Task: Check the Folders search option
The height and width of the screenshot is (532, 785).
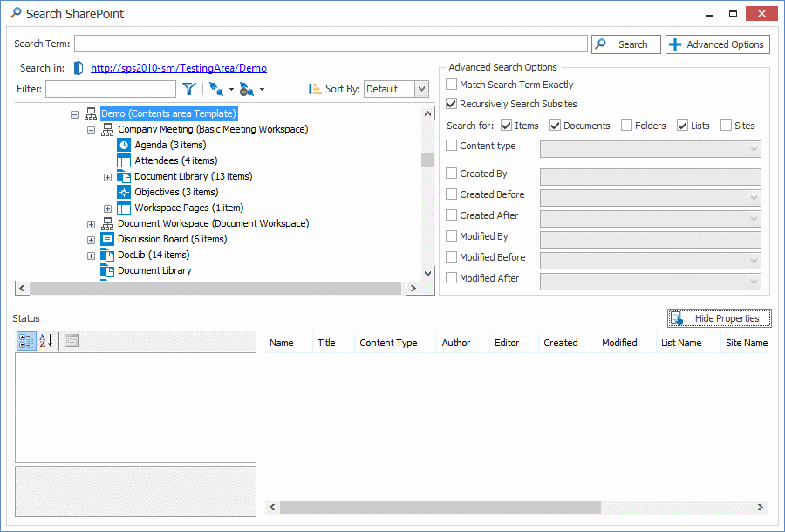Action: [627, 126]
